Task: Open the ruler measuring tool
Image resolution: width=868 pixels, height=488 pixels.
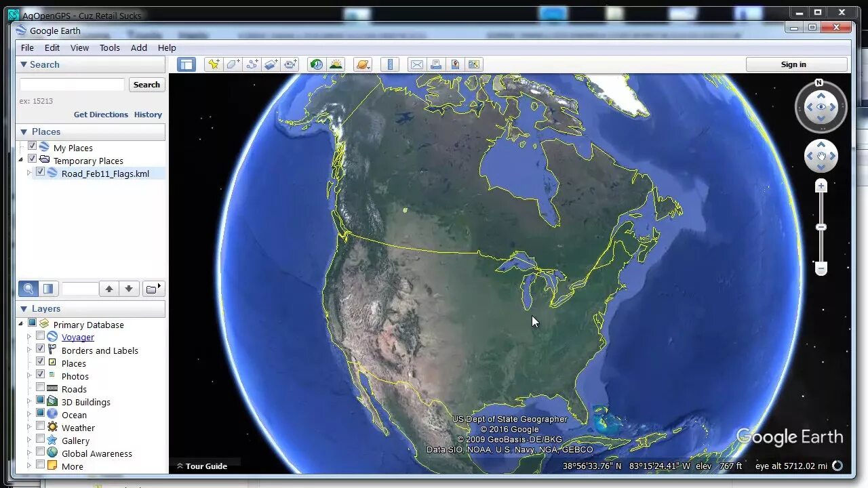Action: click(x=390, y=64)
